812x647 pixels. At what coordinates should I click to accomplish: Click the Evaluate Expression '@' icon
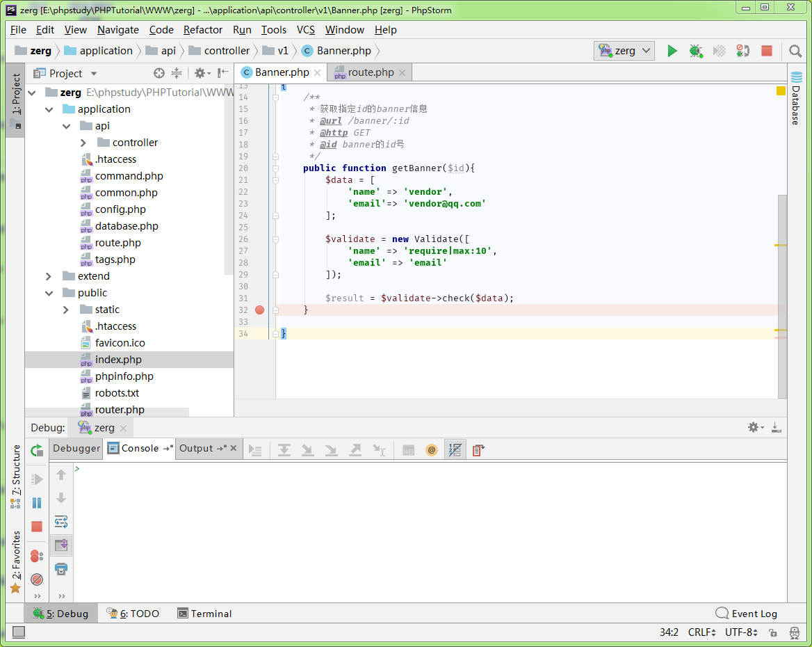[432, 450]
